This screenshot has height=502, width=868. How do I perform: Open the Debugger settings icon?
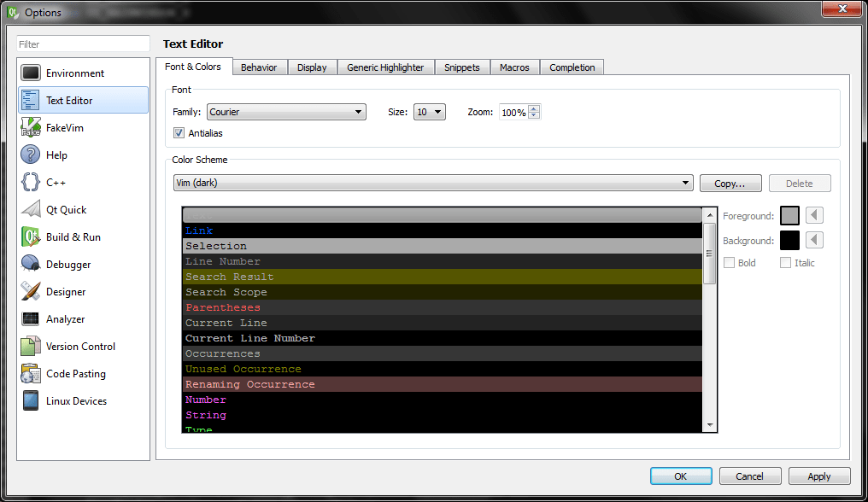click(31, 264)
